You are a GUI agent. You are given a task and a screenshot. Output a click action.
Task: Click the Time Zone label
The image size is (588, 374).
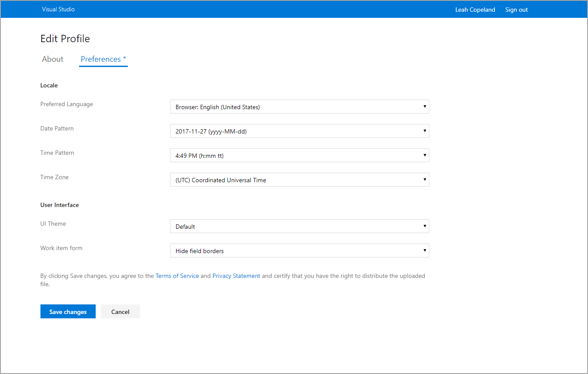(54, 177)
